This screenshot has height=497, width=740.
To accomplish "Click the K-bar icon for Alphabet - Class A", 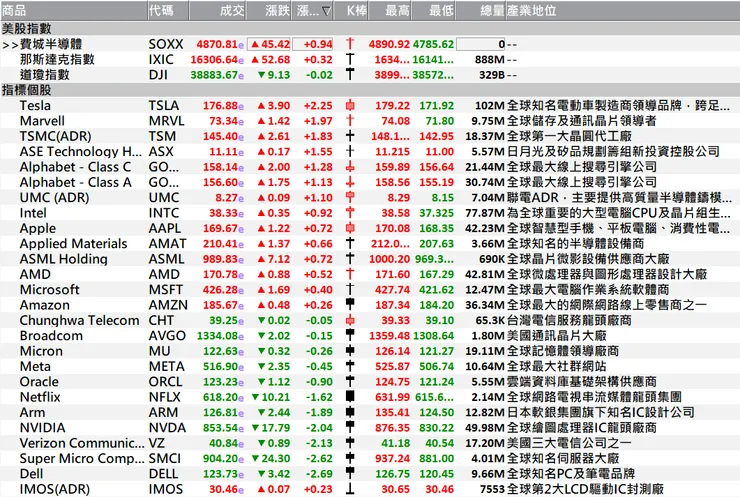I will tap(350, 182).
